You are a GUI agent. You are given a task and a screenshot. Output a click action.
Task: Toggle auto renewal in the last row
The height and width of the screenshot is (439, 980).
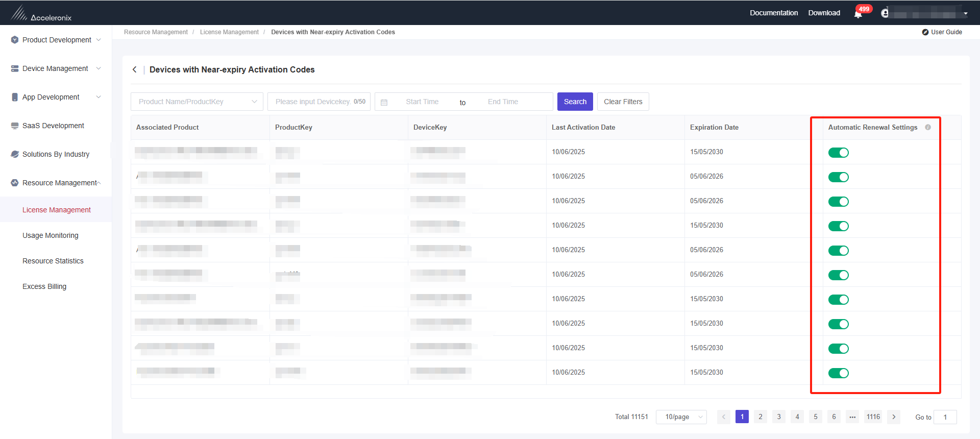pyautogui.click(x=838, y=373)
